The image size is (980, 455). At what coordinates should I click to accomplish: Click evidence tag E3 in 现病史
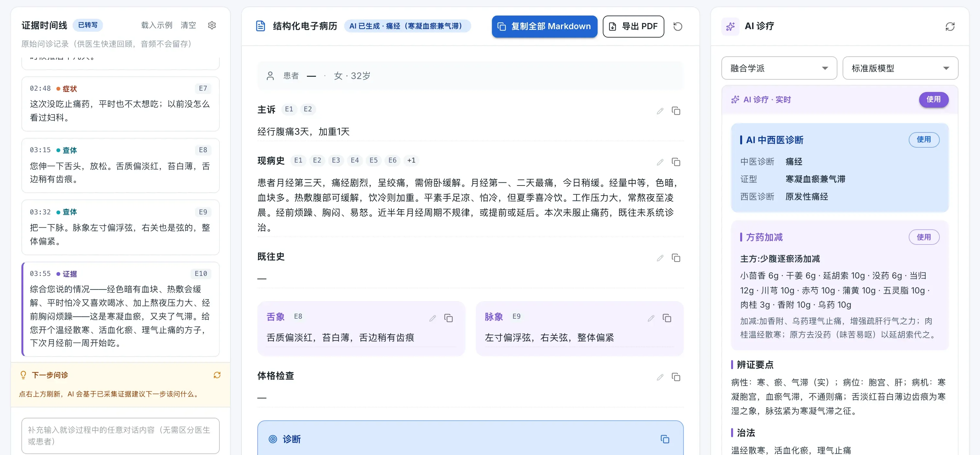(335, 160)
